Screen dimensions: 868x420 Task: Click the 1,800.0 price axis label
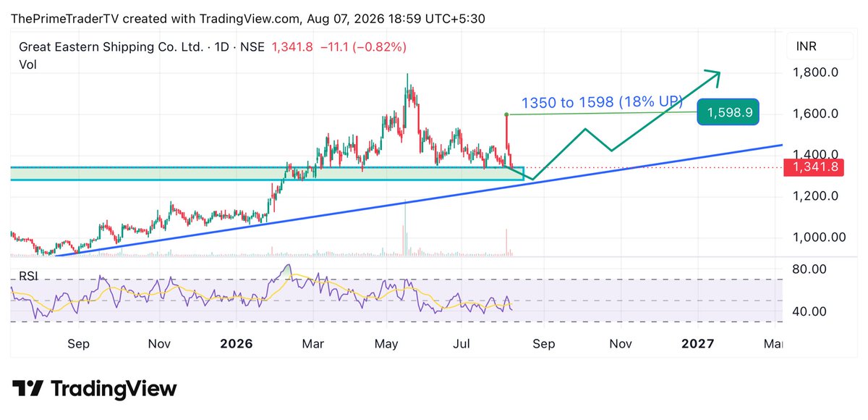click(814, 72)
